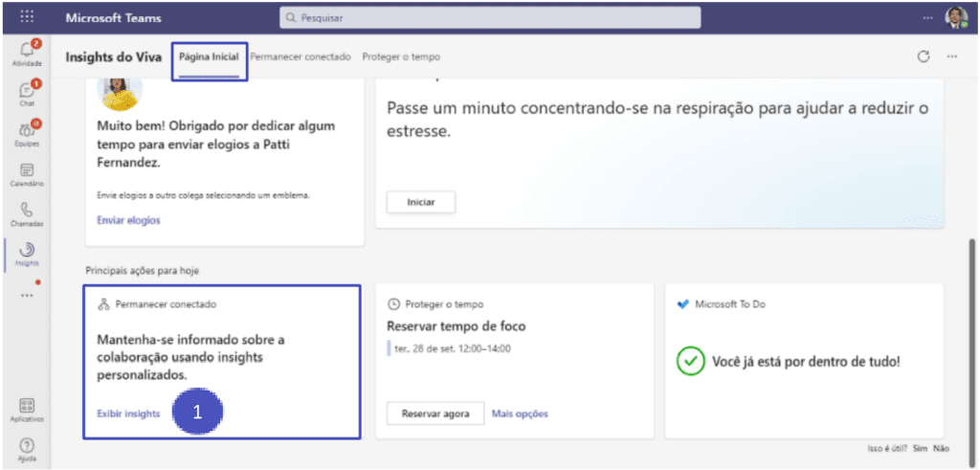Click the Mantenha-se informado card text
The height and width of the screenshot is (470, 980).
click(191, 357)
